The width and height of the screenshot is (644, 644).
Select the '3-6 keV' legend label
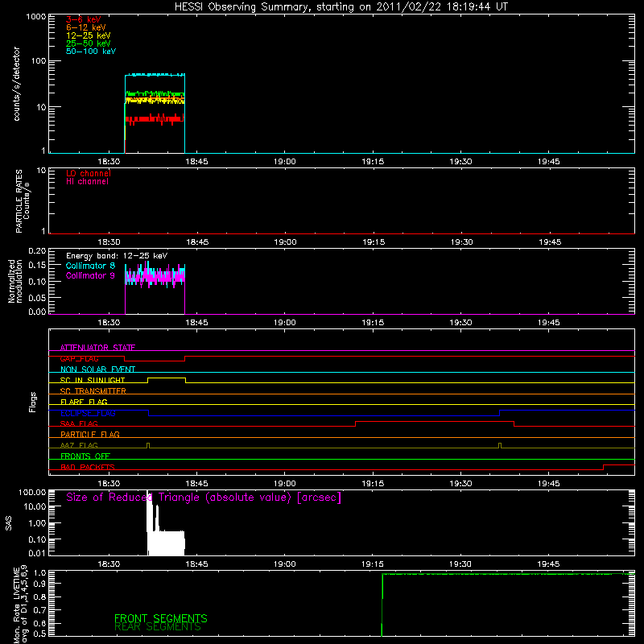(84, 19)
